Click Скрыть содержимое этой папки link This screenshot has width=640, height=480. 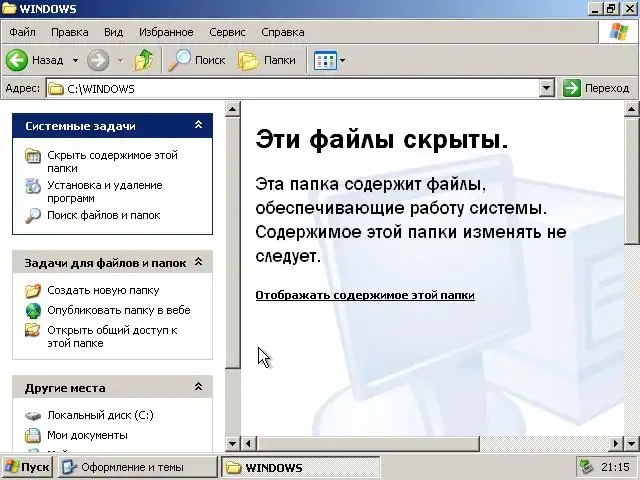112,162
